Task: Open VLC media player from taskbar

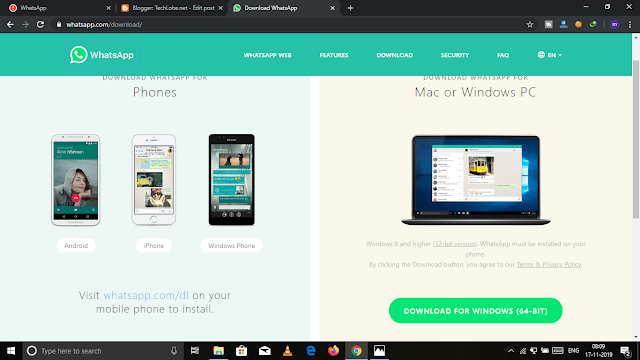Action: tap(287, 351)
